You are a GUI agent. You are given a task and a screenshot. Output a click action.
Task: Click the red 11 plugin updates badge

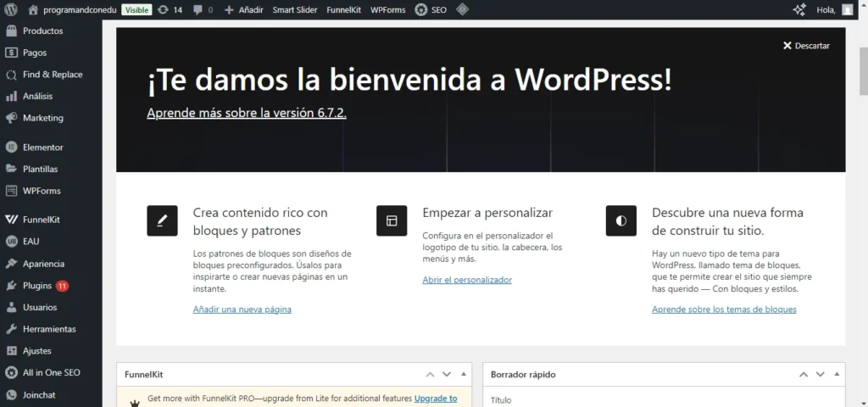pos(62,286)
